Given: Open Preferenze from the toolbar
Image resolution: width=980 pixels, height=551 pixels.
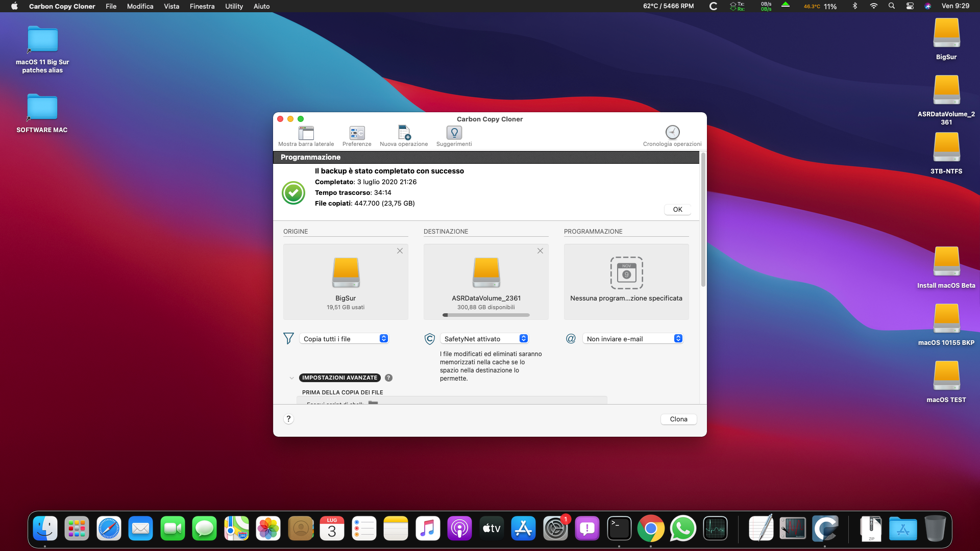Looking at the screenshot, I should tap(357, 133).
